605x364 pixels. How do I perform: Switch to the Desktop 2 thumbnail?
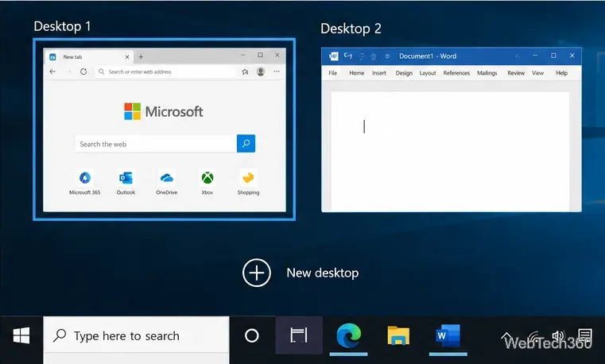pos(452,130)
